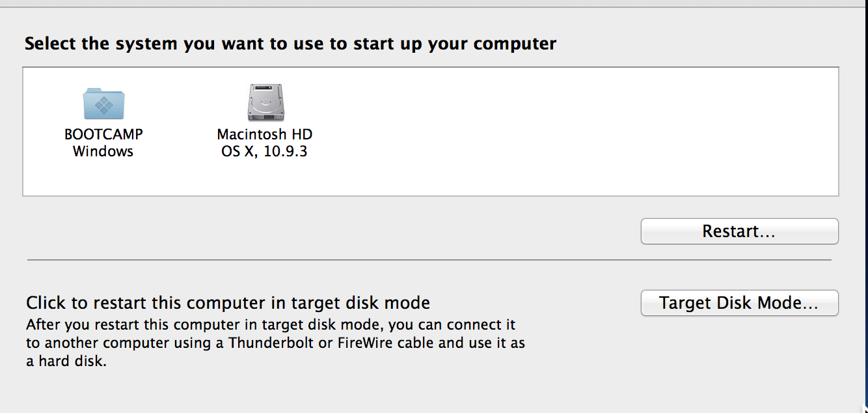
Task: Click the Macintosh HD label text
Action: coord(265,135)
